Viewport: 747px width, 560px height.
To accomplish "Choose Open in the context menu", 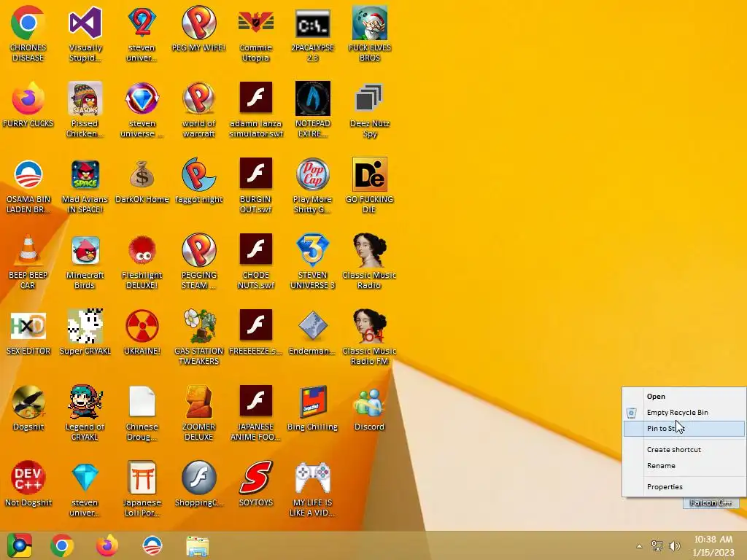I will [684, 396].
